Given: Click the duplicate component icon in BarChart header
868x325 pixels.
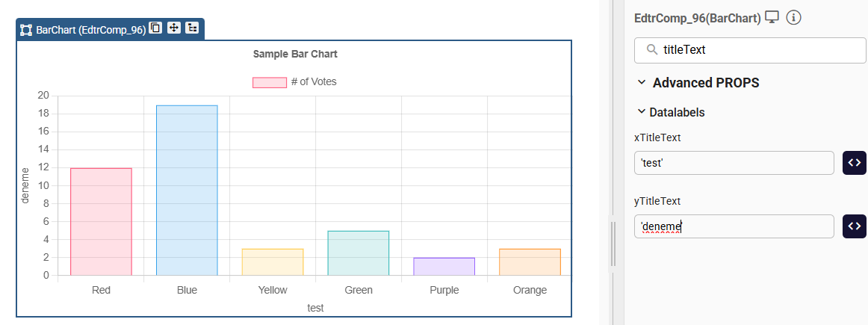Looking at the screenshot, I should pos(155,28).
